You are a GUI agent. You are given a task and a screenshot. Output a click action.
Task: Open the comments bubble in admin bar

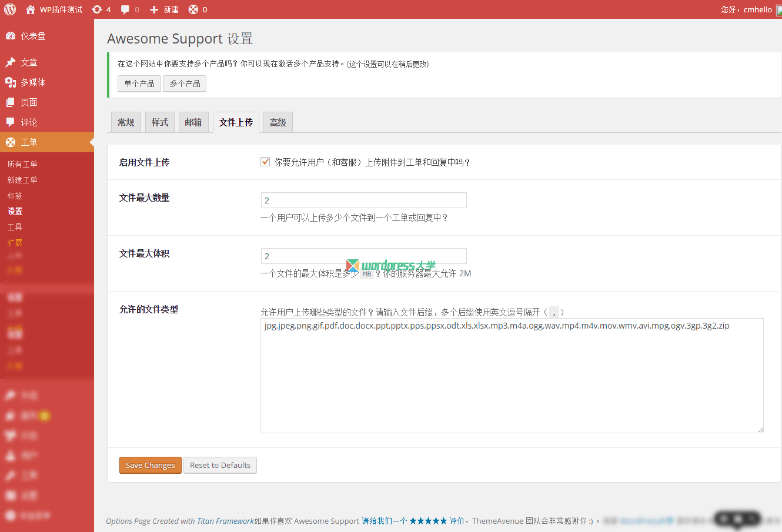[x=130, y=9]
